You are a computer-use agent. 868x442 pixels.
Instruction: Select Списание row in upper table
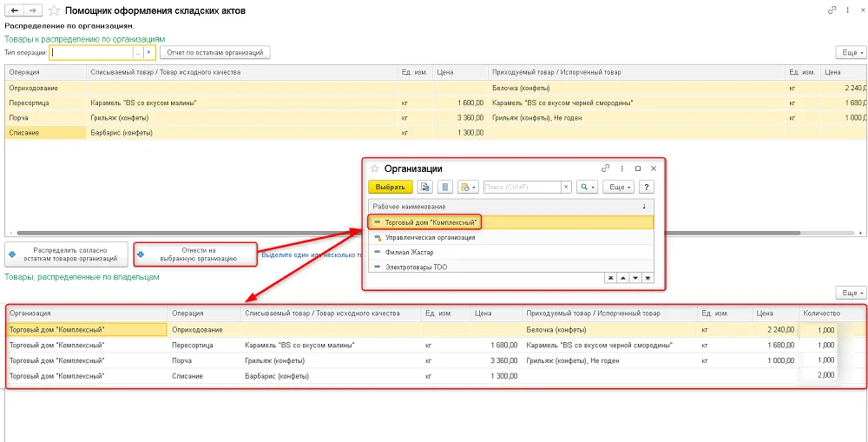click(437, 133)
